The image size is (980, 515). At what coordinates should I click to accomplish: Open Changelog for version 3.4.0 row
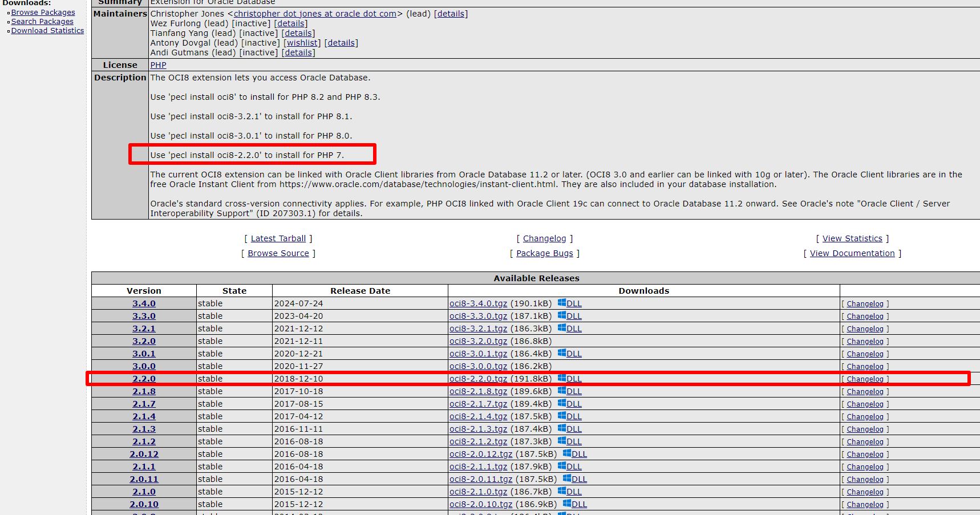(x=865, y=304)
